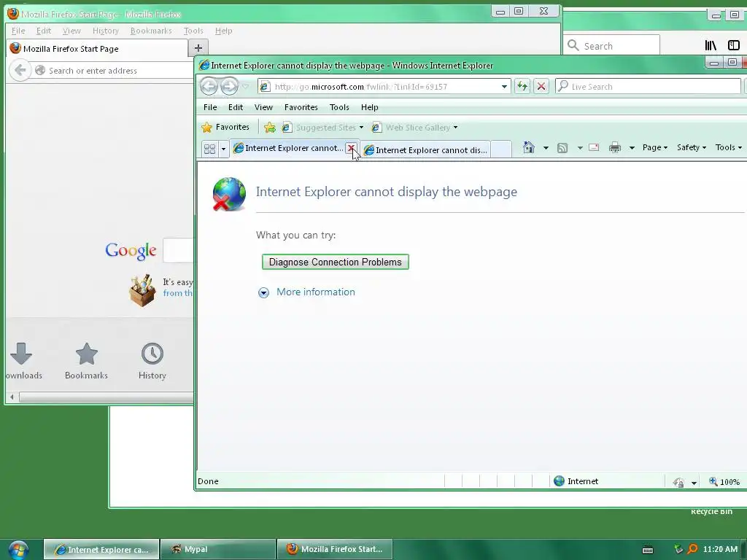Screen dimensions: 747x560
Task: Go back in Internet Explorer
Action: pos(209,86)
